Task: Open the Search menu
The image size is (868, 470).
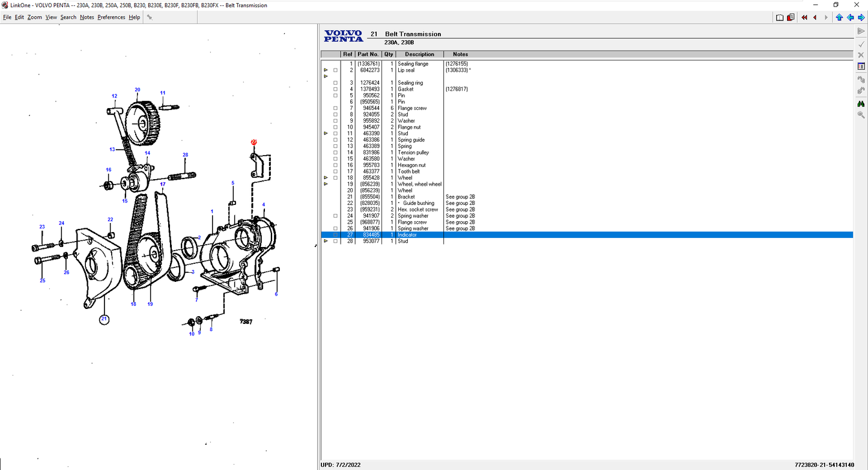Action: point(68,17)
